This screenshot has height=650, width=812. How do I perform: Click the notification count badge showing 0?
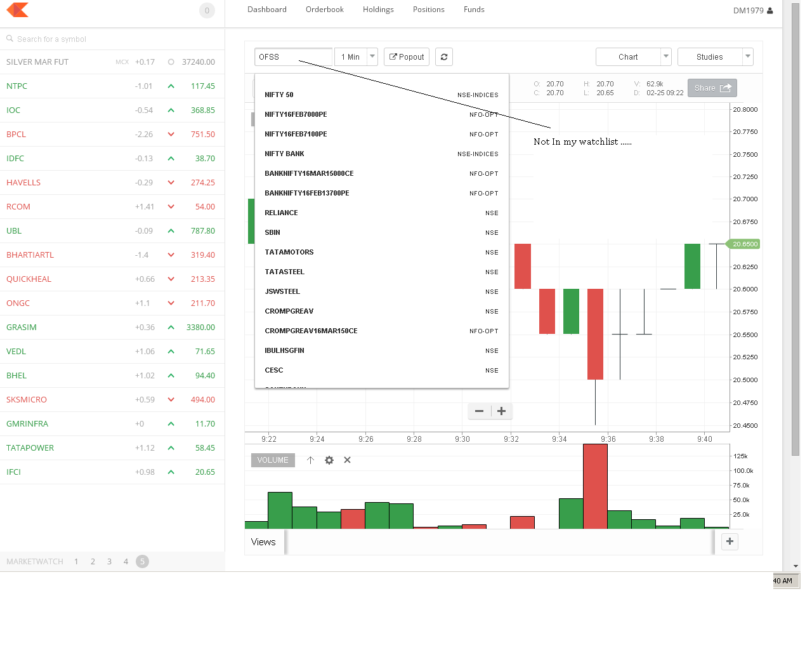coord(207,10)
